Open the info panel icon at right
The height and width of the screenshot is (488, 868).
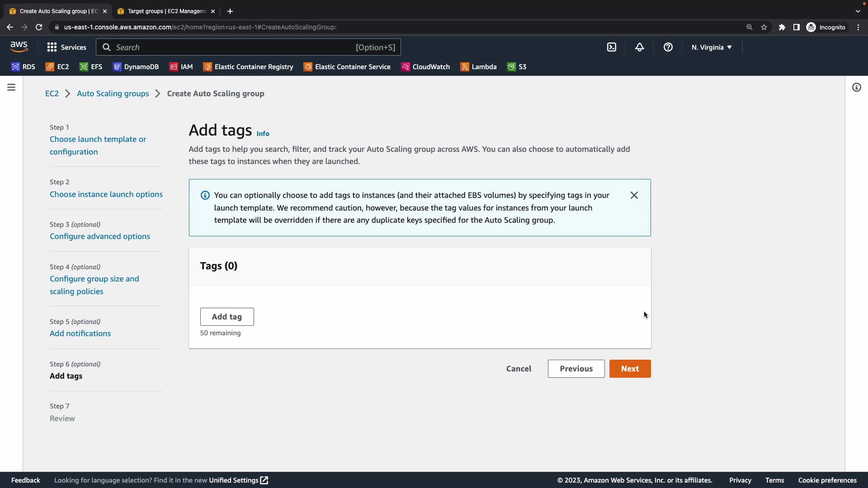pyautogui.click(x=856, y=87)
